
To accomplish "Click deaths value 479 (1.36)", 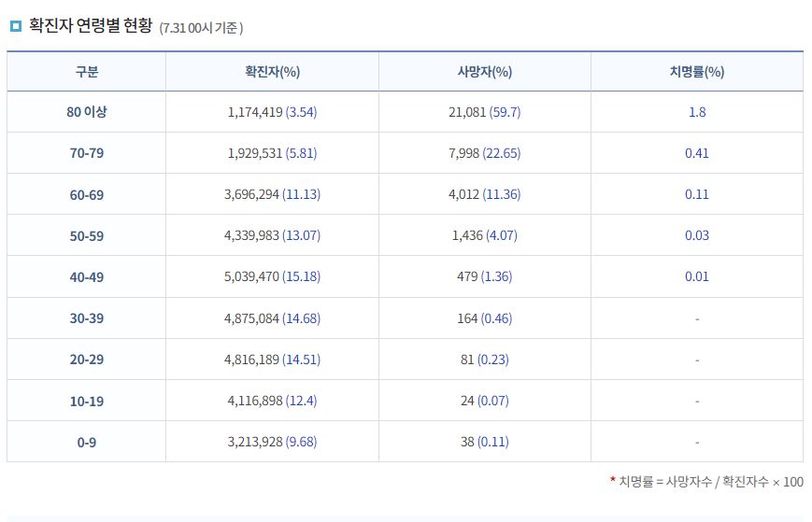I will coord(485,276).
